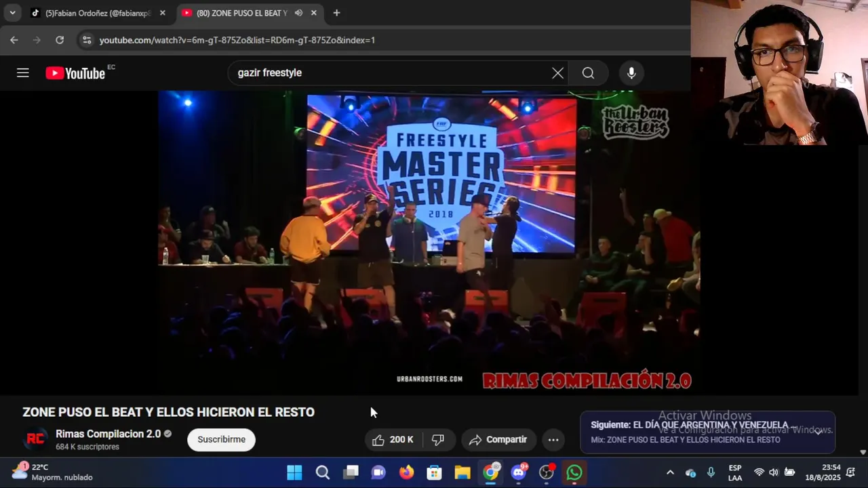Open Rimas Compilacion 2.0 channel name

[108, 434]
